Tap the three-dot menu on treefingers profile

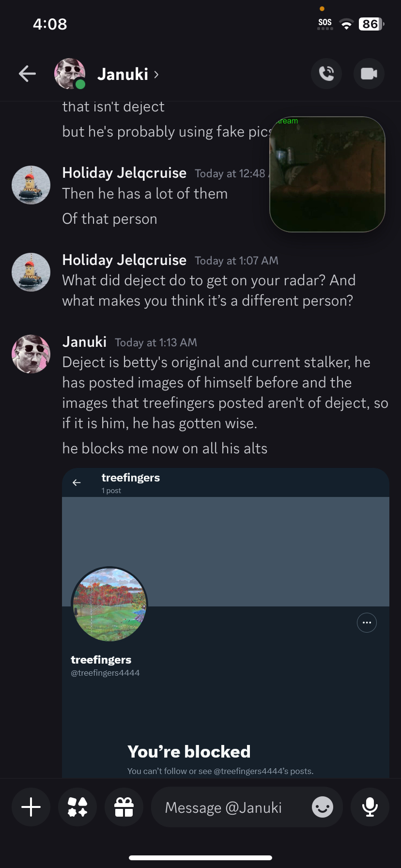[x=367, y=623]
